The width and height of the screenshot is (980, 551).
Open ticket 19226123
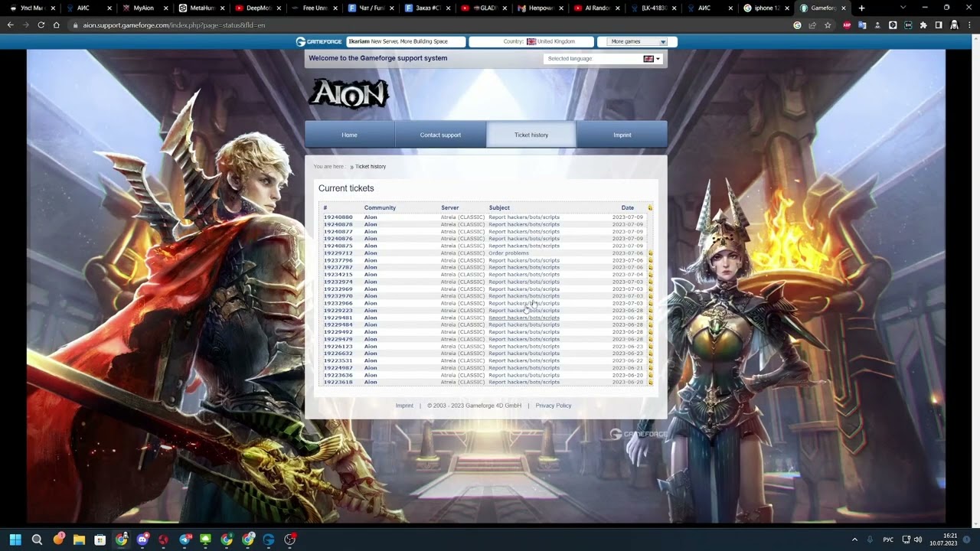(338, 347)
